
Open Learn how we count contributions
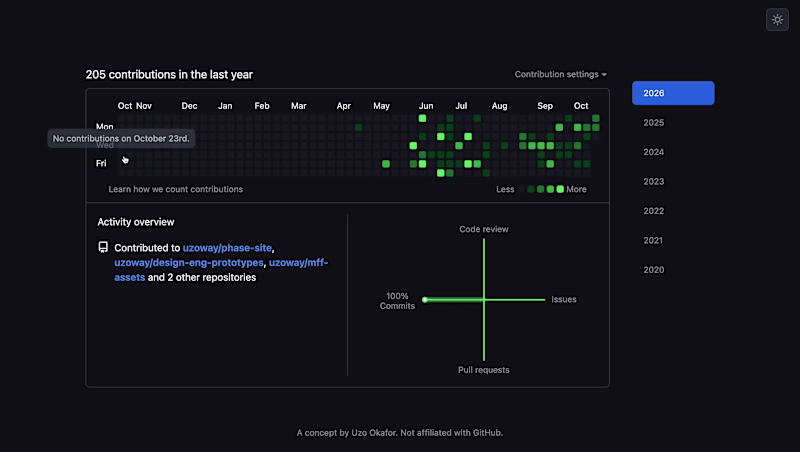176,189
